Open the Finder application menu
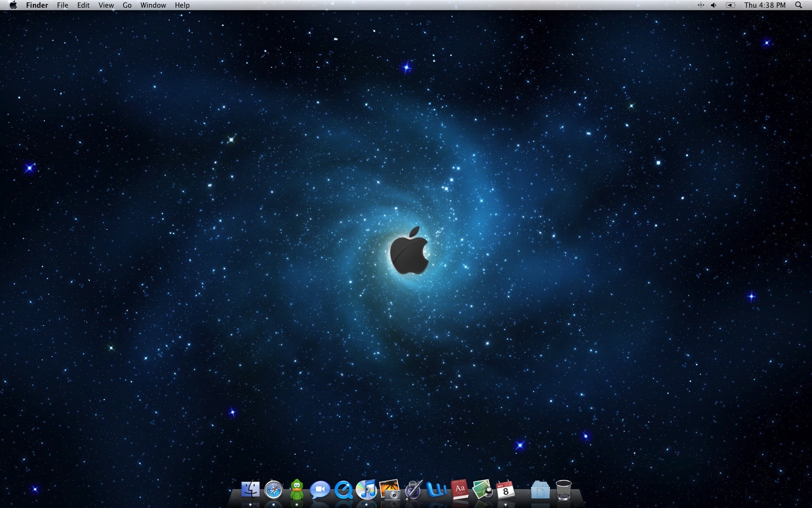The width and height of the screenshot is (812, 508). click(x=37, y=5)
